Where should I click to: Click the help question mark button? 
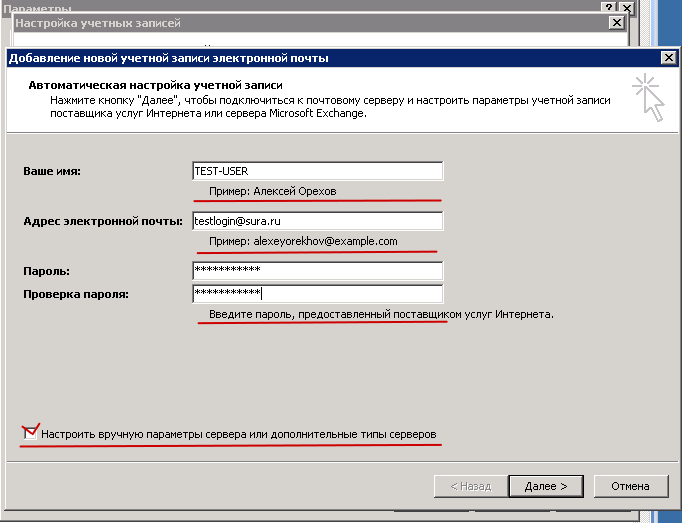[608, 7]
